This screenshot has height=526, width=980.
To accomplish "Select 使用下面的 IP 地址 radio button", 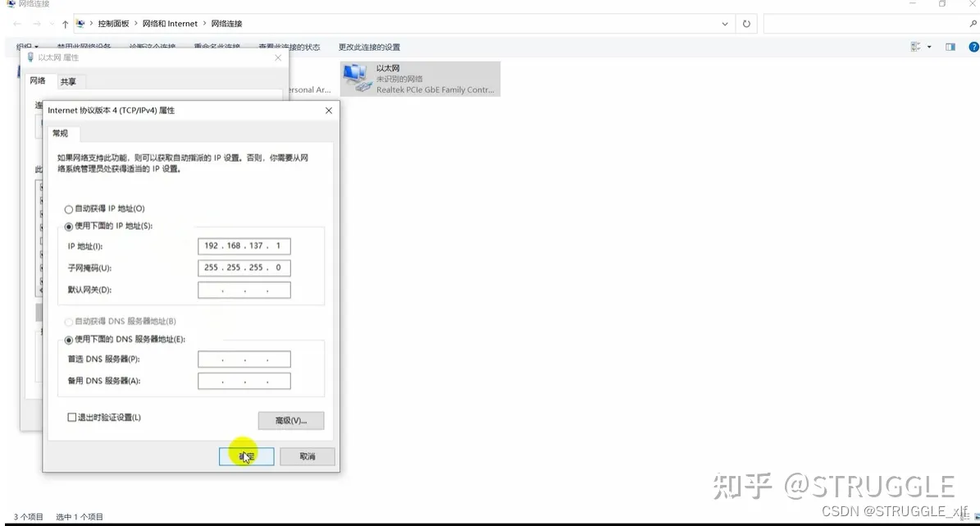I will (69, 226).
